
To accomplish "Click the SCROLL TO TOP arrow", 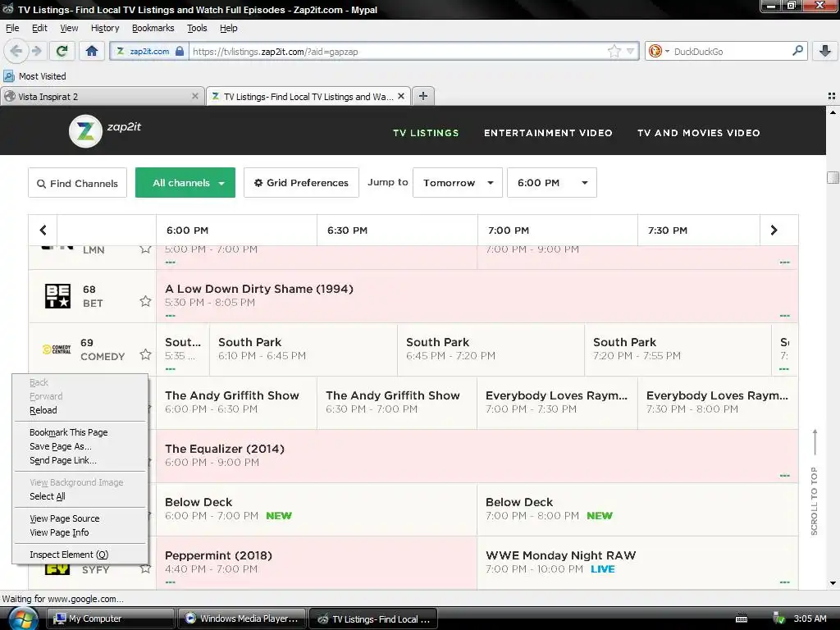I will click(815, 442).
